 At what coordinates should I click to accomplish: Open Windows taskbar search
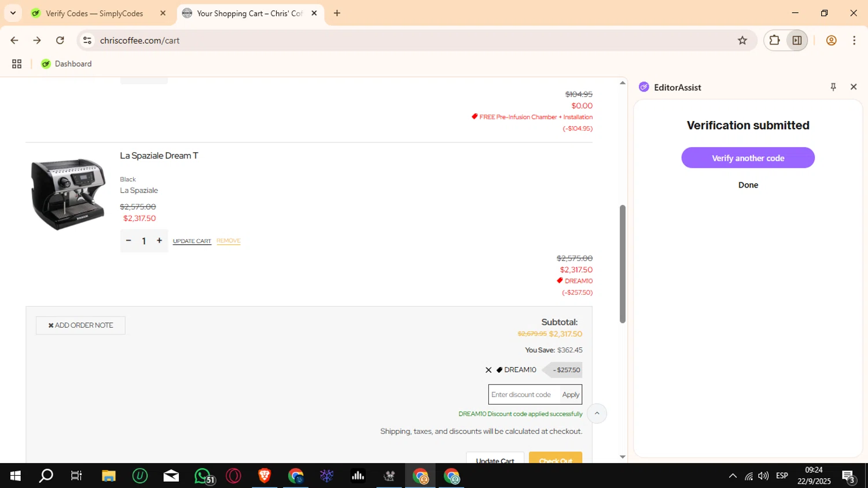(x=46, y=476)
